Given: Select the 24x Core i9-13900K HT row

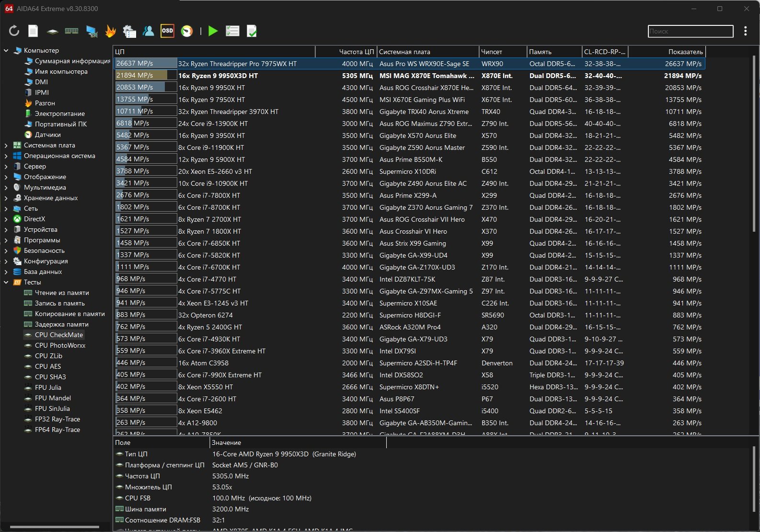Looking at the screenshot, I should (409, 124).
